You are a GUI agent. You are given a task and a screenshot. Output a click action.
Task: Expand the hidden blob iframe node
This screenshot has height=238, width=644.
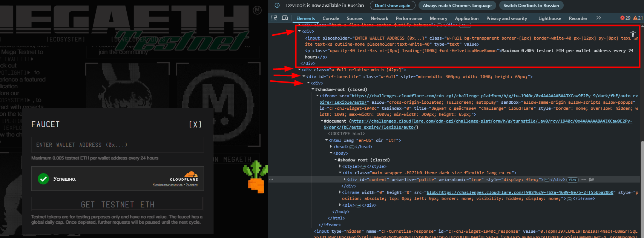340,192
